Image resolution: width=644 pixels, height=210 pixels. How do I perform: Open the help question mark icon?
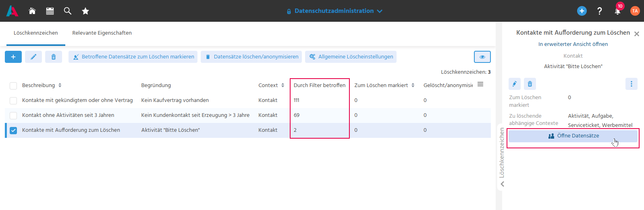(600, 11)
